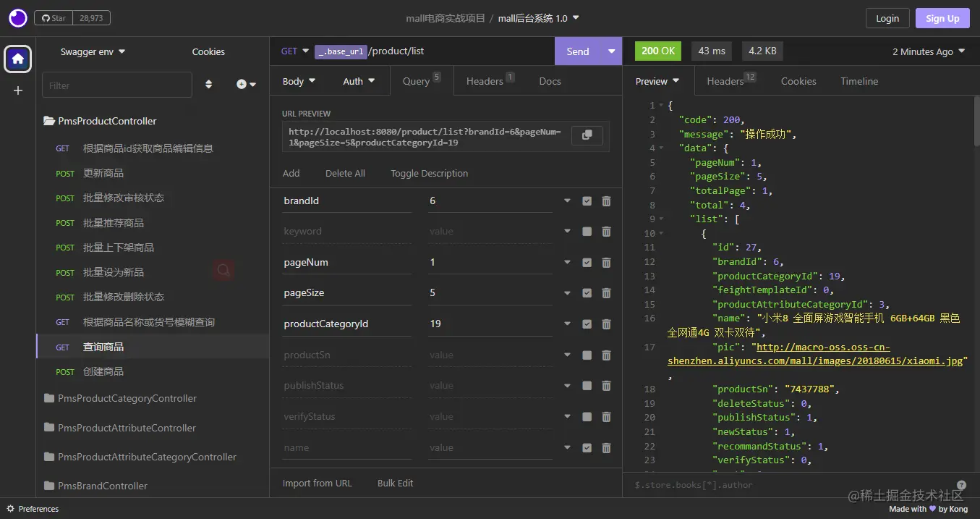Click the Send button

click(x=578, y=51)
